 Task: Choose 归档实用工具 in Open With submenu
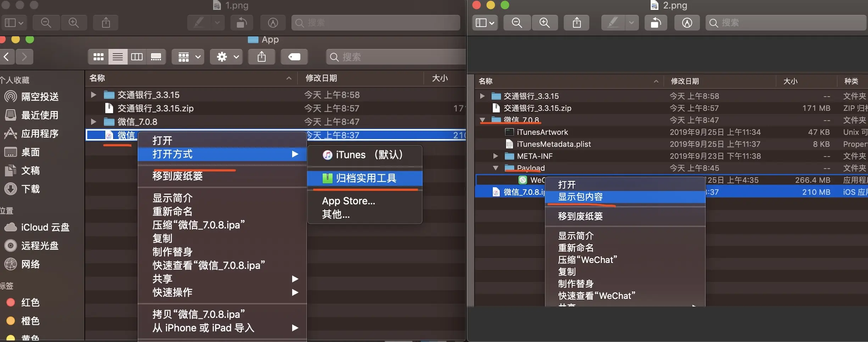tap(365, 178)
